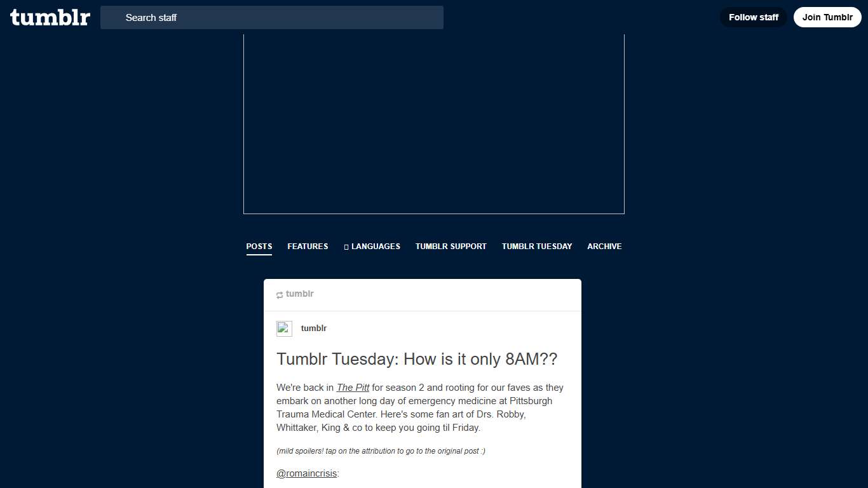Select the Tumblr Tuesday tab
Image resolution: width=868 pixels, height=488 pixels.
click(x=536, y=247)
